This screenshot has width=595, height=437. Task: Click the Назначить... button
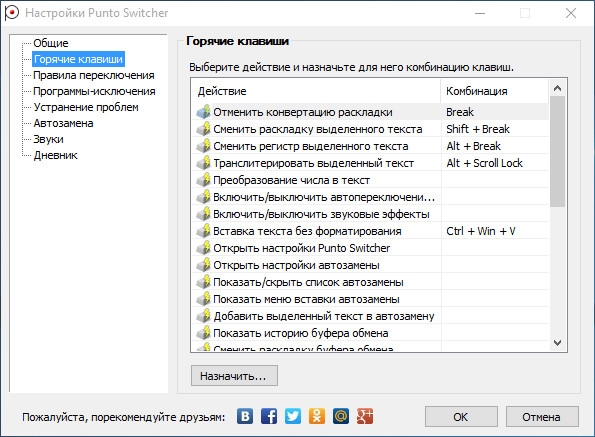point(234,376)
